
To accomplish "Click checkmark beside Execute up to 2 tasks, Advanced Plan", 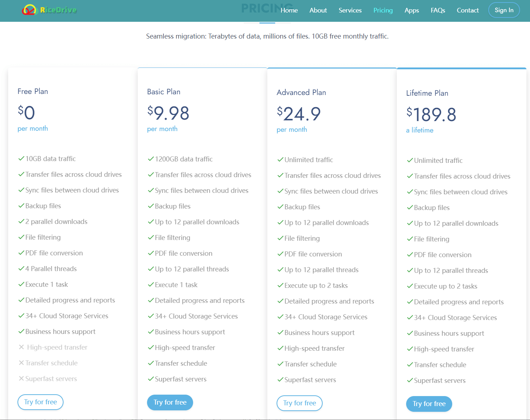I will click(x=281, y=285).
